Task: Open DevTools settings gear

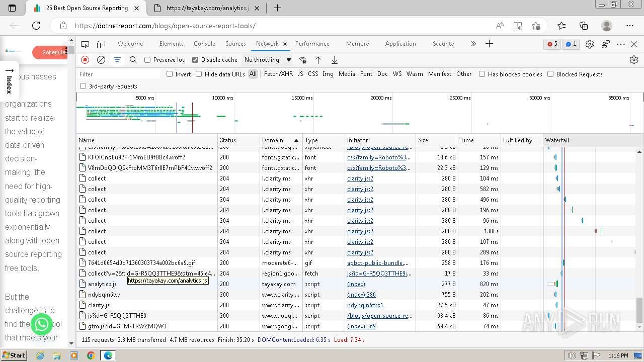Action: pyautogui.click(x=590, y=44)
